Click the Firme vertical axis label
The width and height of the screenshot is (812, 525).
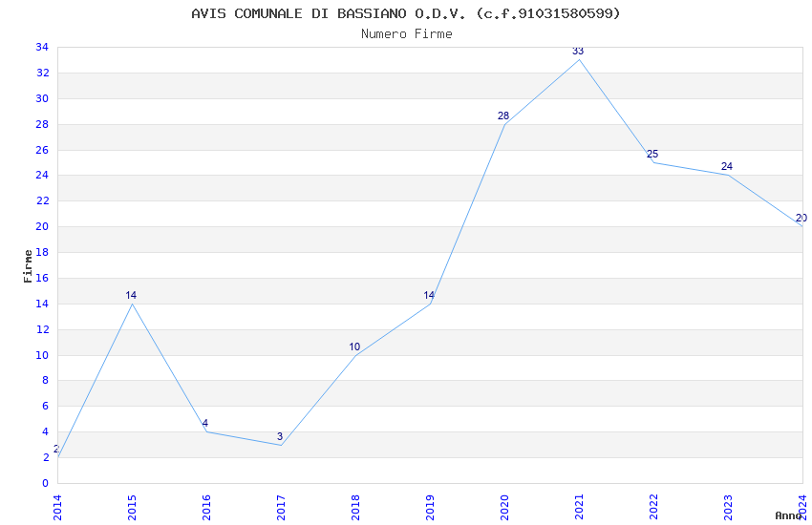click(28, 266)
